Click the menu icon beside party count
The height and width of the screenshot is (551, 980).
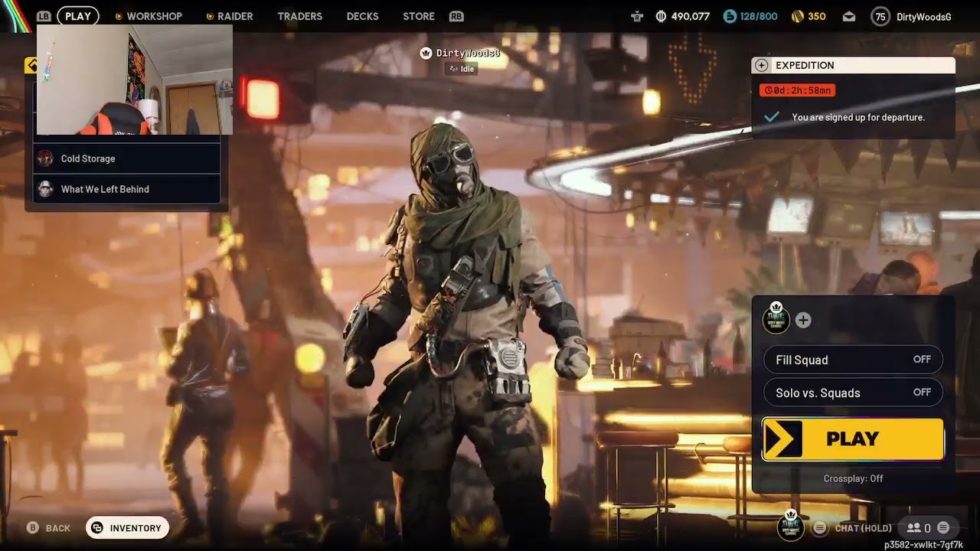(x=943, y=527)
